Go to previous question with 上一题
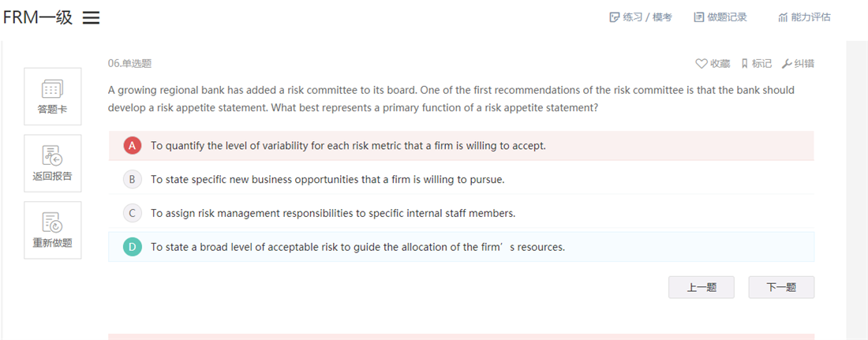Viewport: 868px width, 340px height. [702, 287]
